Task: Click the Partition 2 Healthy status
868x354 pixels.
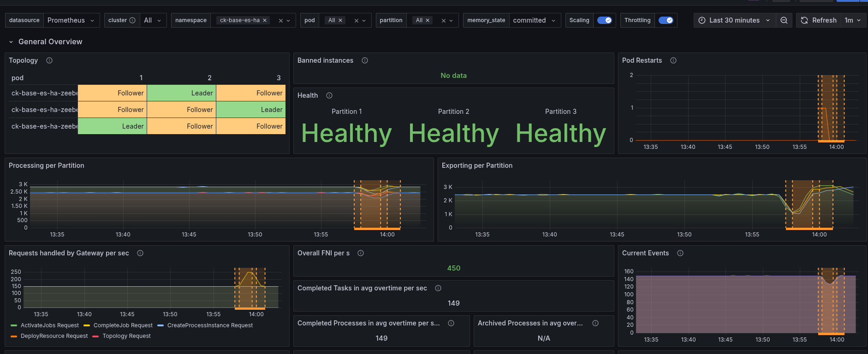Action: click(454, 134)
